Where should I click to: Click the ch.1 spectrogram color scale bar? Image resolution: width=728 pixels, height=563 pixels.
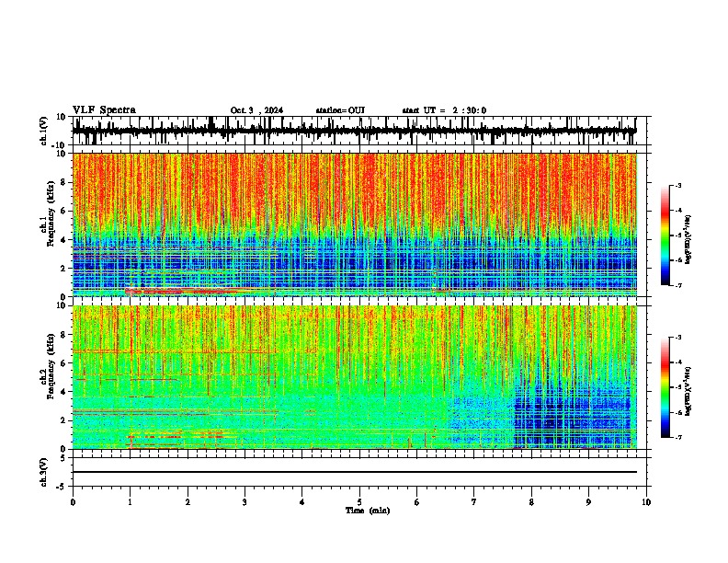665,236
